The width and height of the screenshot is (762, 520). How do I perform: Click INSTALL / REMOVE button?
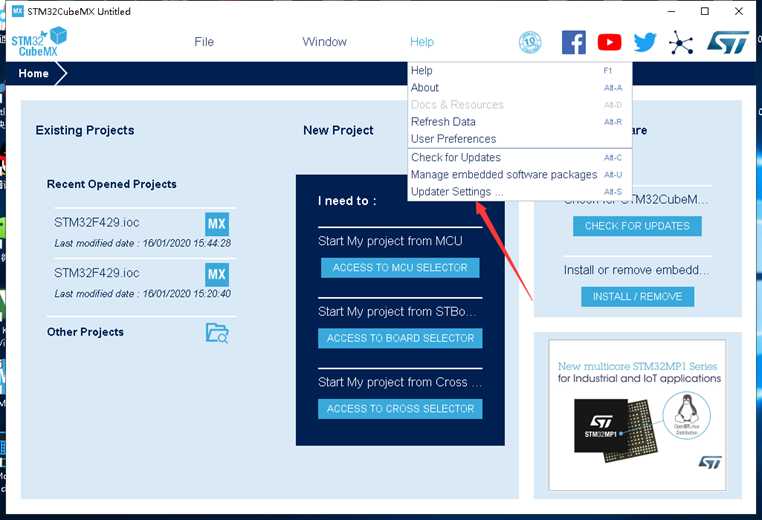[637, 296]
